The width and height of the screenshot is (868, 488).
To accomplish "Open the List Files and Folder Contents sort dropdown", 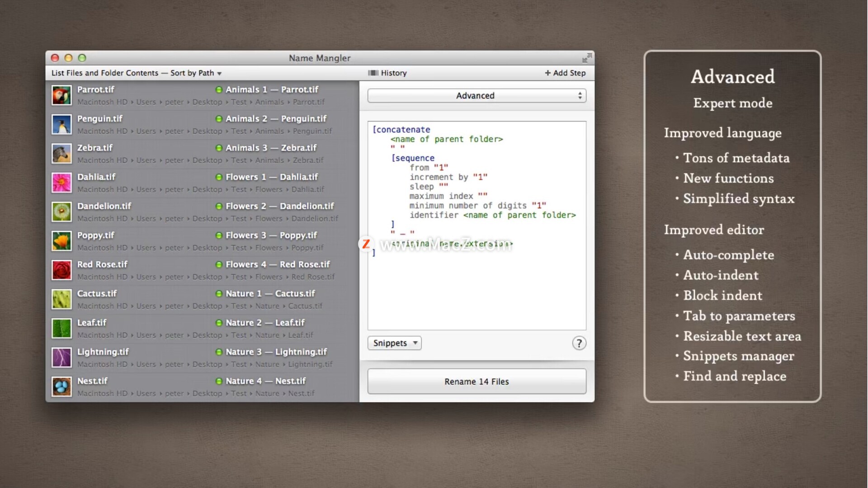I will tap(137, 73).
